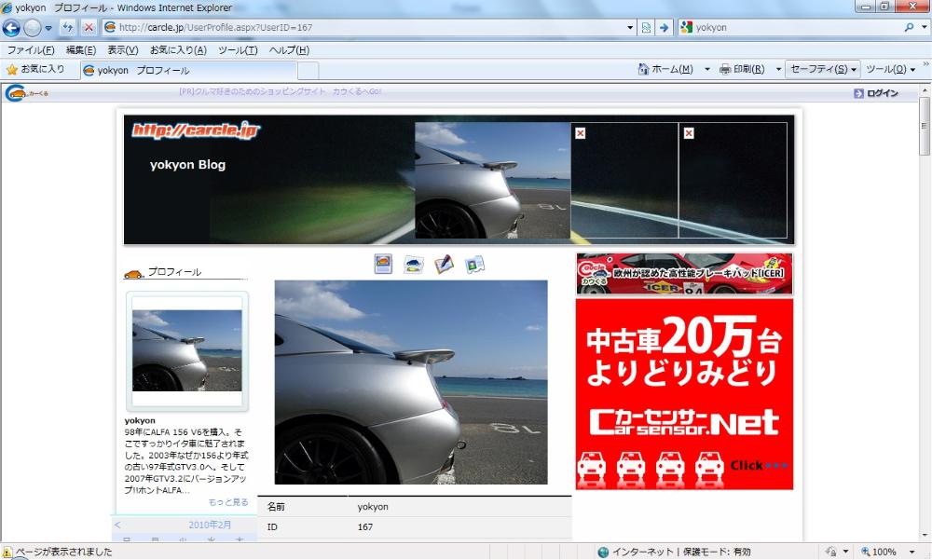Open the blog diary pen icon
Image resolution: width=932 pixels, height=560 pixels.
pos(444,264)
